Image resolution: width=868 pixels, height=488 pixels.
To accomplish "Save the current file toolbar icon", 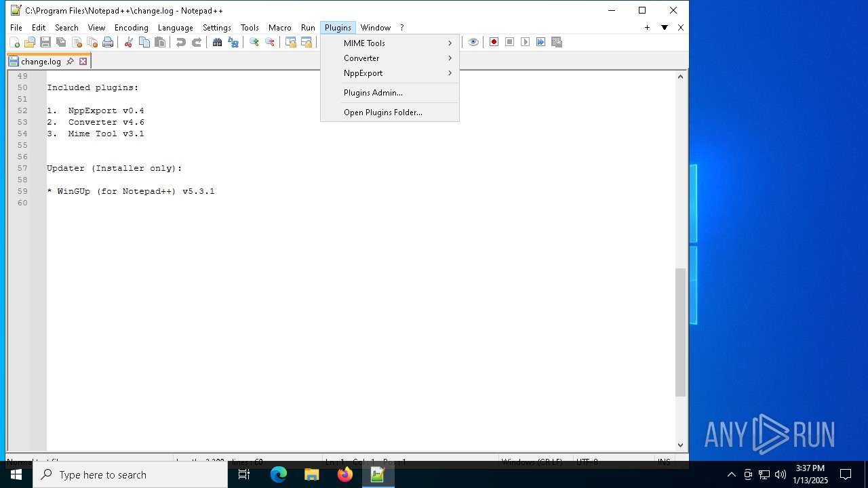I will pyautogui.click(x=45, y=42).
